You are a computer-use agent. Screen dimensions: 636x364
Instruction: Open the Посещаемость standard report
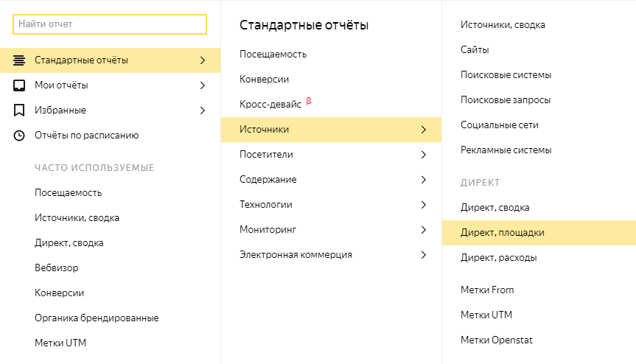coord(273,54)
